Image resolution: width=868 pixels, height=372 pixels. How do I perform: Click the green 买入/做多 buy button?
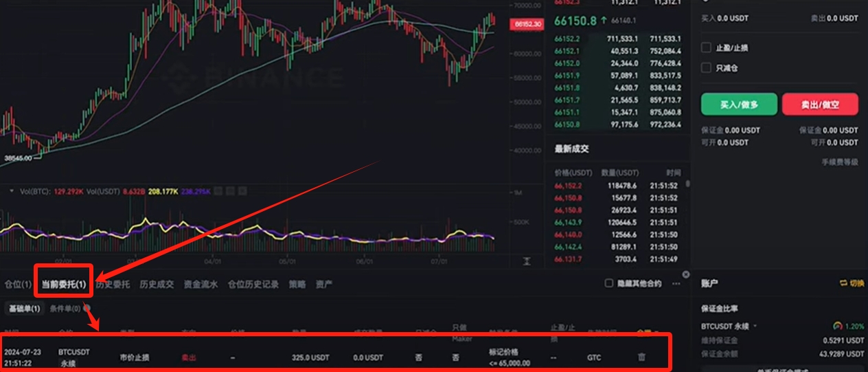[739, 104]
